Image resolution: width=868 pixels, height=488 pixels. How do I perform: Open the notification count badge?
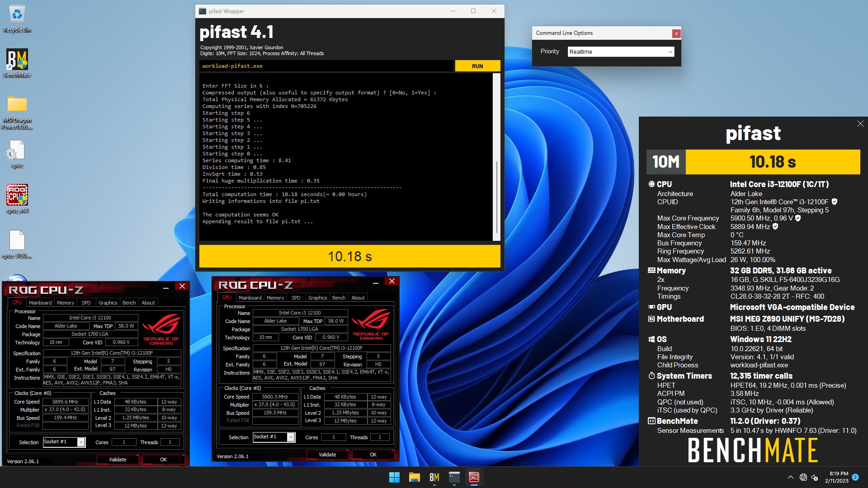click(855, 477)
